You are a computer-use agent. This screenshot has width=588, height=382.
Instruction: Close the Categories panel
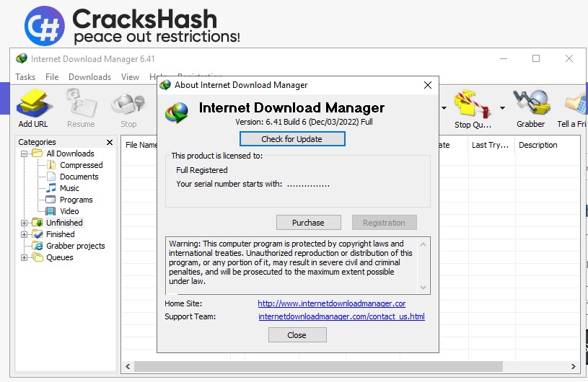coord(110,142)
